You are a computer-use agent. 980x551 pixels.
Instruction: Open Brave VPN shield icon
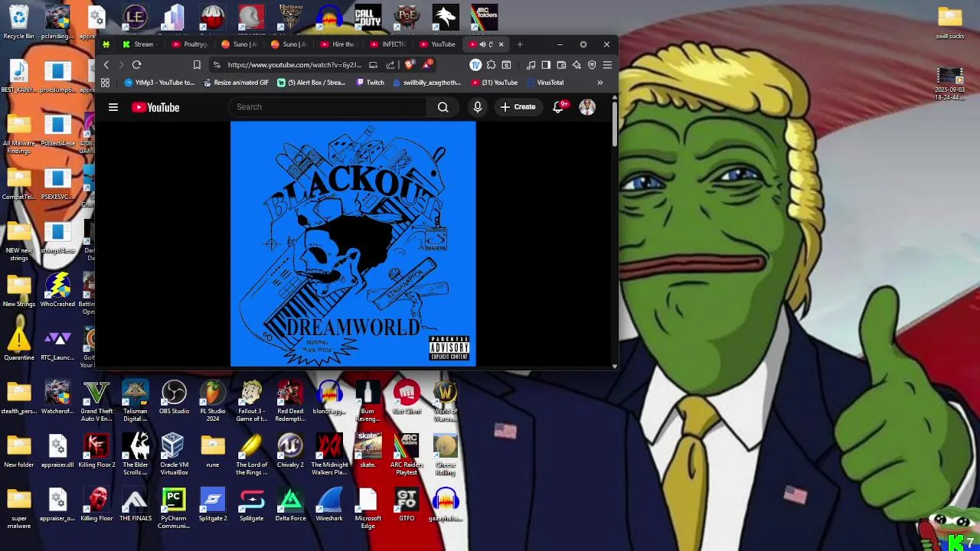coord(592,65)
